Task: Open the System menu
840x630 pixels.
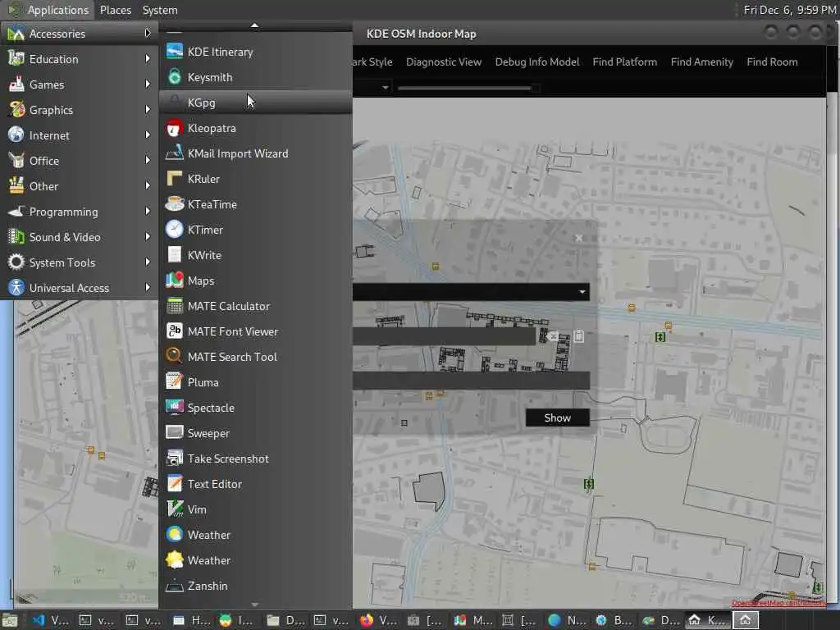Action: 160,10
